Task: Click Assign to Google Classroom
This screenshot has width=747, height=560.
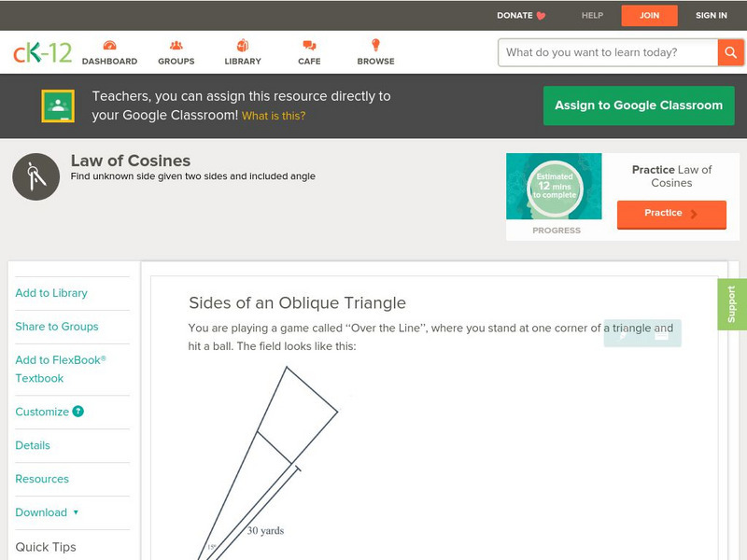Action: click(639, 105)
